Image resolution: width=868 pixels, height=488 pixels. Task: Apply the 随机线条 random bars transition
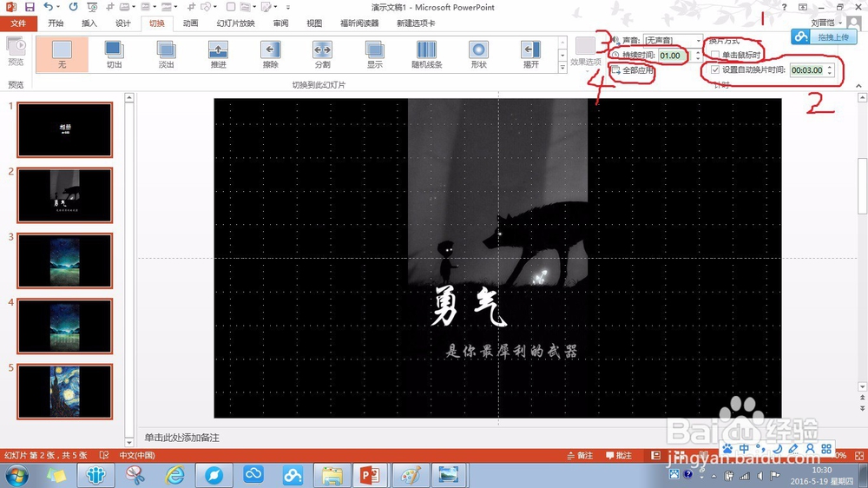point(427,55)
